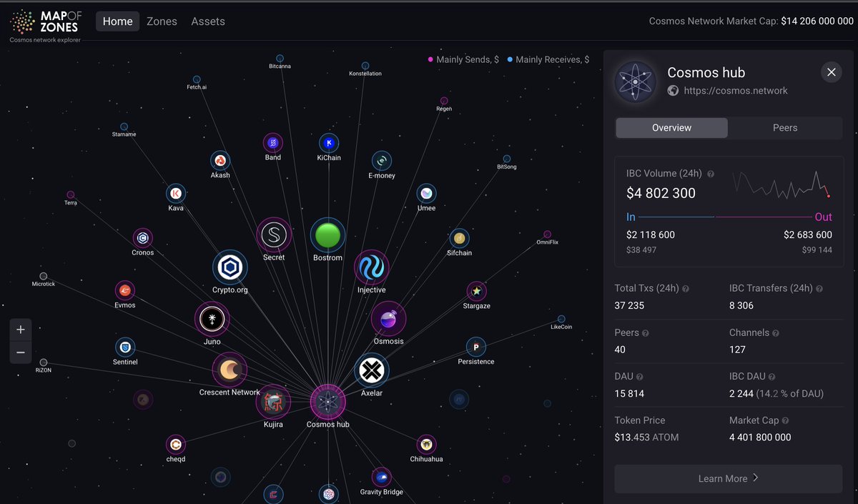Click the Mainly Receives legend item
The height and width of the screenshot is (504, 858).
coord(548,59)
